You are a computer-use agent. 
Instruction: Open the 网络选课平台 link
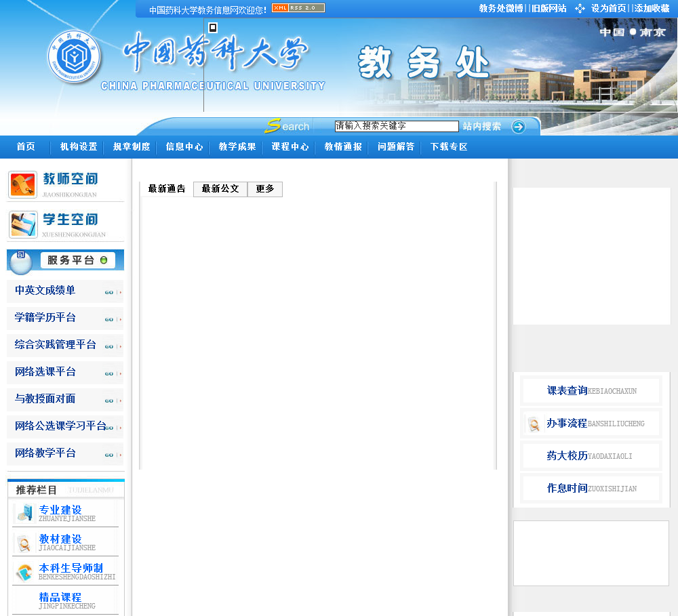coord(45,372)
